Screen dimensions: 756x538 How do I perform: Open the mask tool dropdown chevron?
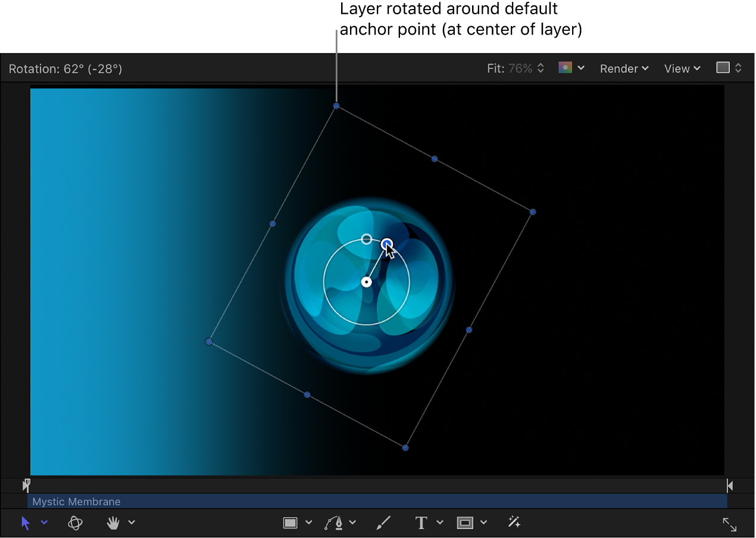[484, 522]
